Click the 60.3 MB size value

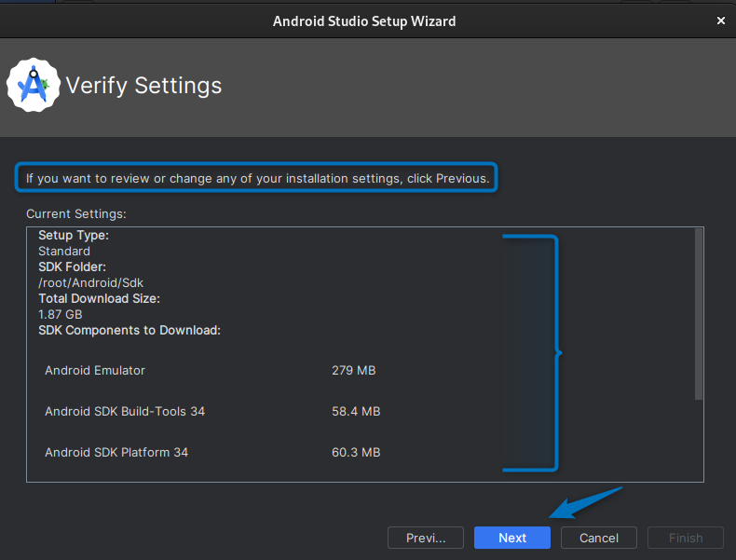point(356,452)
